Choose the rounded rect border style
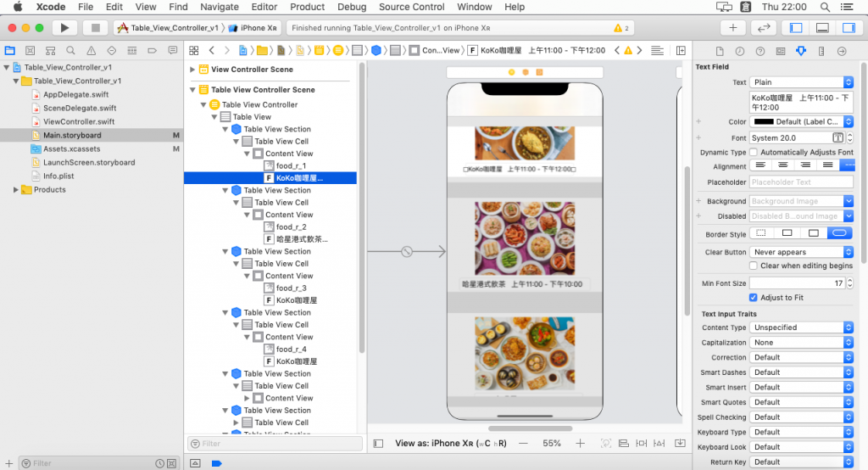 coord(840,233)
